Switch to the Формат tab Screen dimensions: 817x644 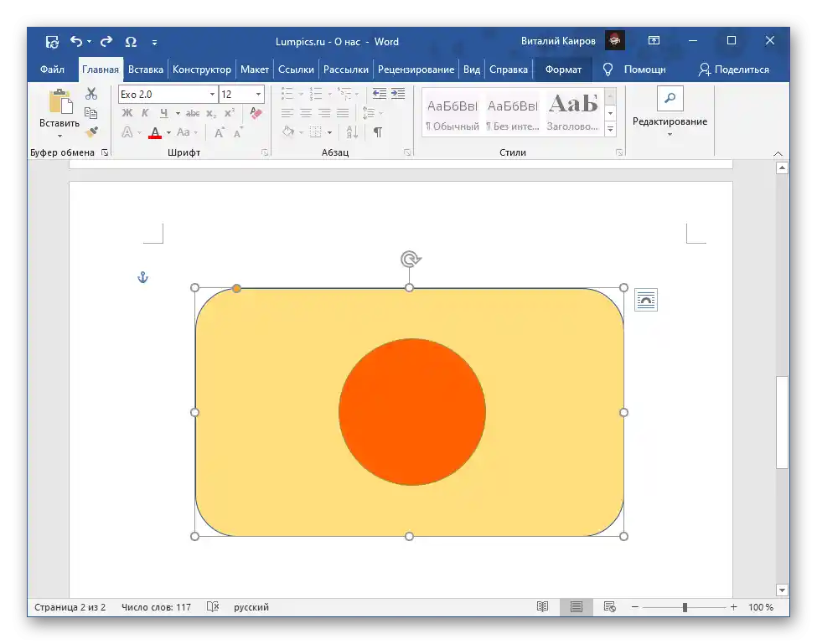562,70
